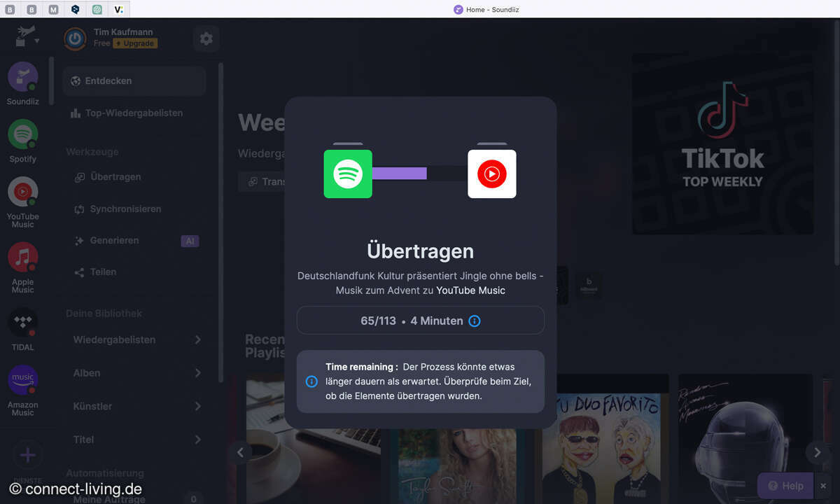
Task: Click the bold YouTube Music text in dialog
Action: tap(470, 290)
